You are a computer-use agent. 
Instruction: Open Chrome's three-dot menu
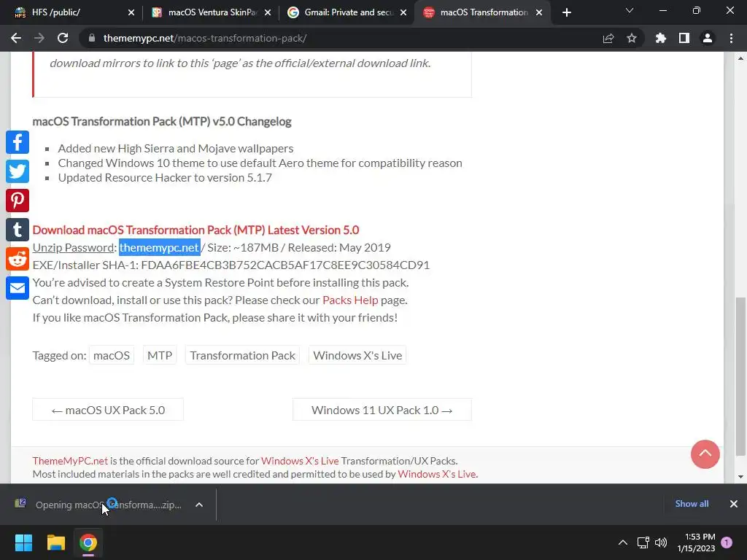click(731, 38)
